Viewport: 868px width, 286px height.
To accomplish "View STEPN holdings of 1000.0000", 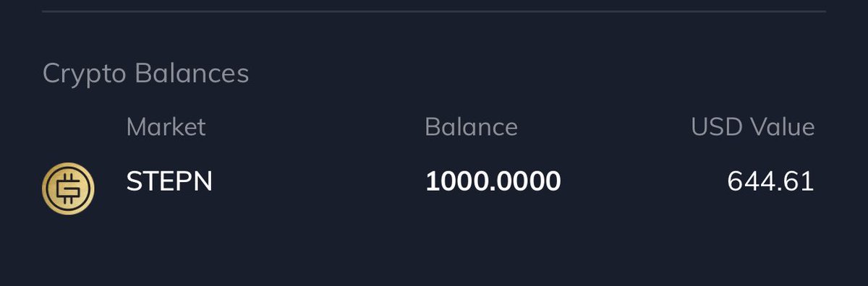I will click(493, 181).
